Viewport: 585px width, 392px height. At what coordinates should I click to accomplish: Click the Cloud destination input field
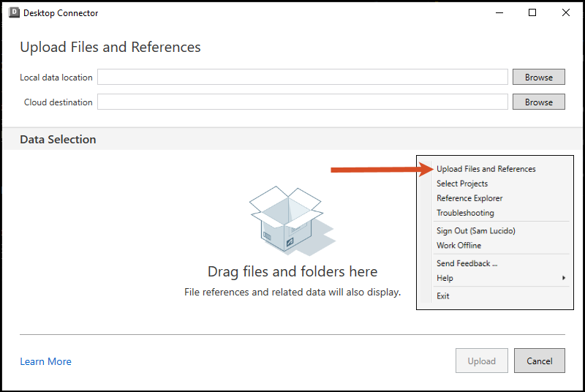(x=303, y=102)
